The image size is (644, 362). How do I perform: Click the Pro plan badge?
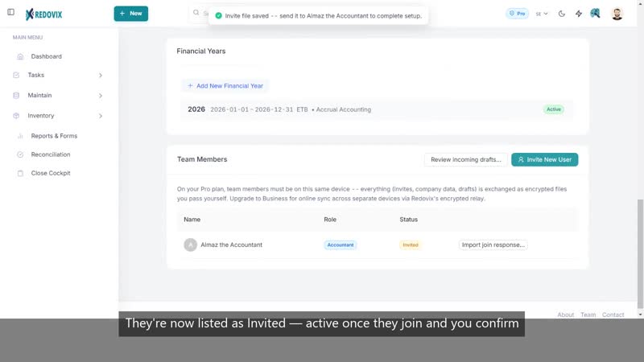517,14
